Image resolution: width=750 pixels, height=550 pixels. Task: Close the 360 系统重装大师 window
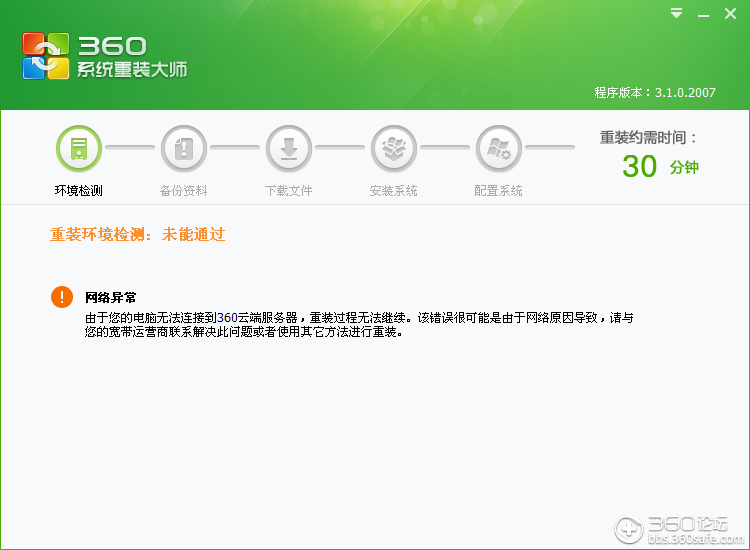tap(730, 13)
